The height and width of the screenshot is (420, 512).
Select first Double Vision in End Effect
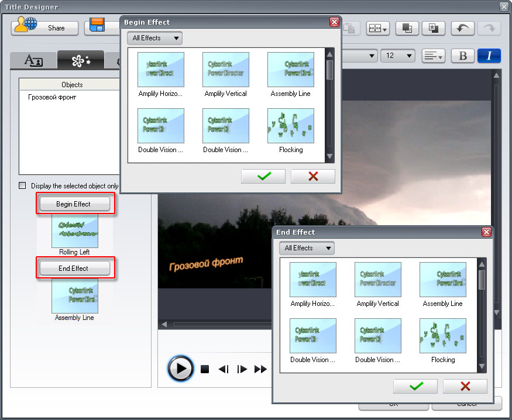pos(313,336)
